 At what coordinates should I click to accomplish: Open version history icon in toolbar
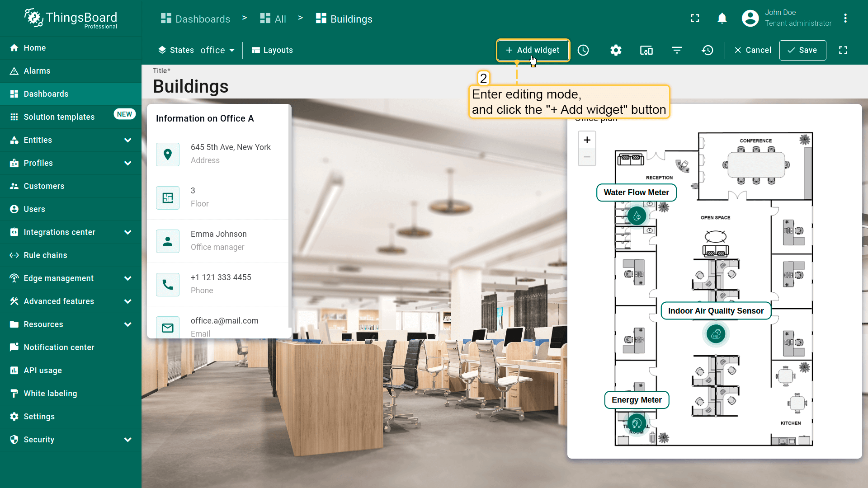[708, 50]
